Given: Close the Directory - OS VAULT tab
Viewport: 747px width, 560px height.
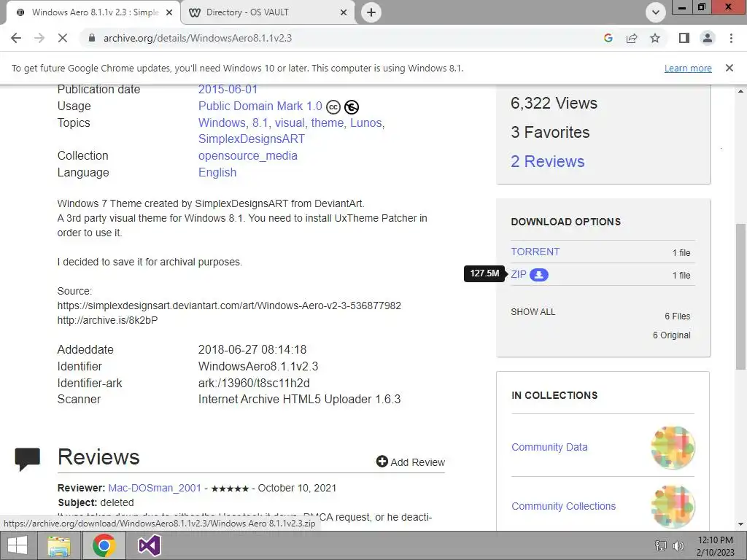Looking at the screenshot, I should point(343,12).
